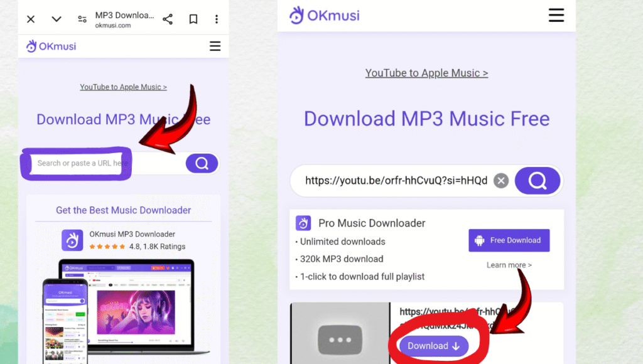Click the search button in left screenshot
The image size is (643, 364).
pos(202,164)
